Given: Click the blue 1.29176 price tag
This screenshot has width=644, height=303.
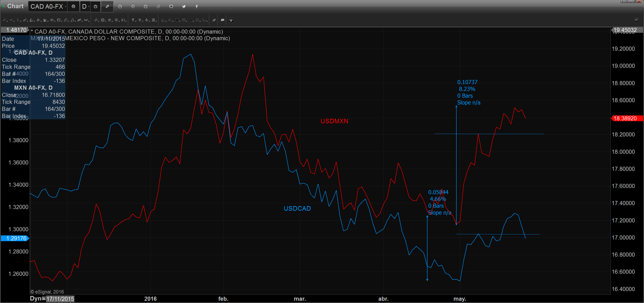Looking at the screenshot, I should [15, 238].
